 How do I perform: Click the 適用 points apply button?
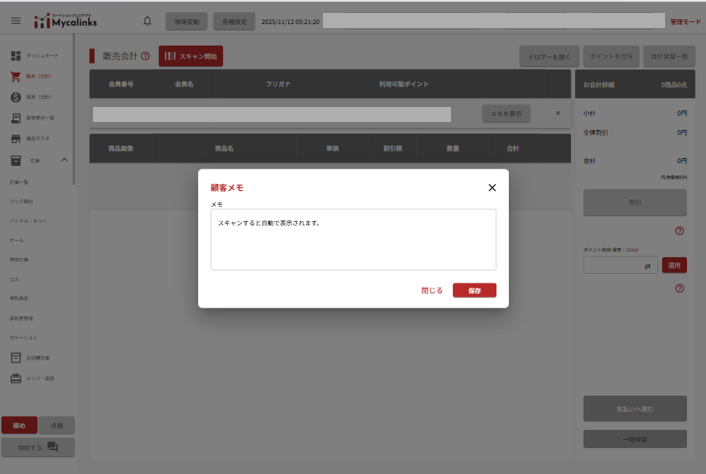[x=675, y=266]
